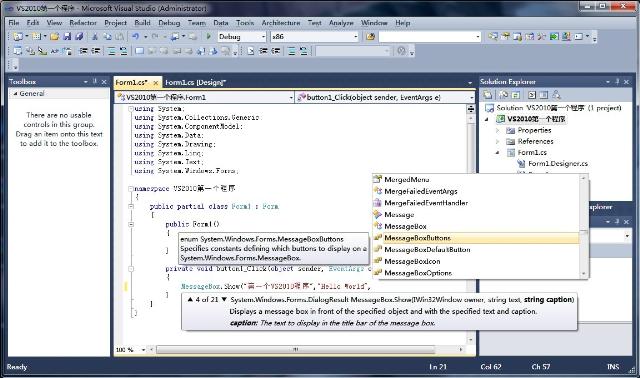Expand the References node in Solution Explorer
Screen dimensions: 640x378
coord(497,142)
